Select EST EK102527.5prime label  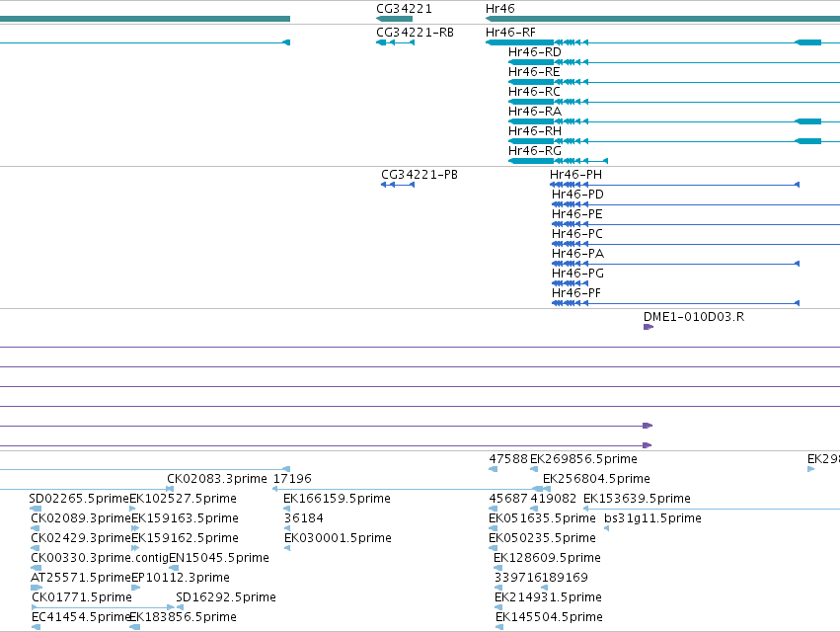(184, 499)
